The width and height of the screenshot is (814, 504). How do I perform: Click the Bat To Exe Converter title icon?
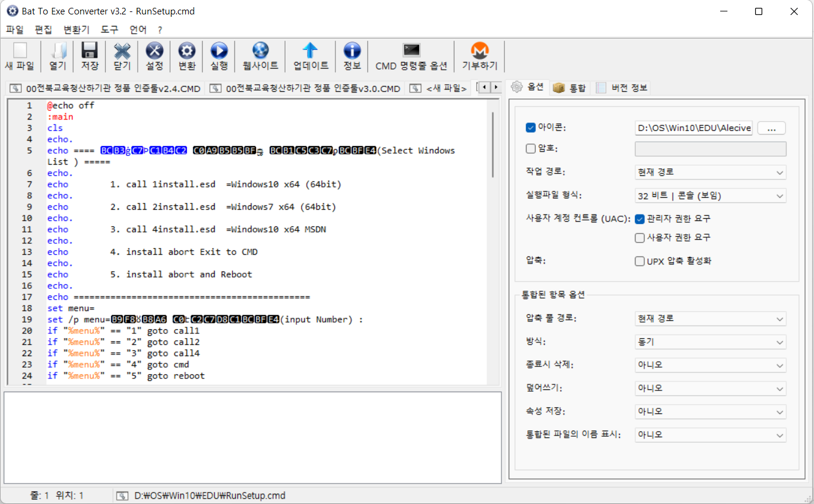pos(11,11)
